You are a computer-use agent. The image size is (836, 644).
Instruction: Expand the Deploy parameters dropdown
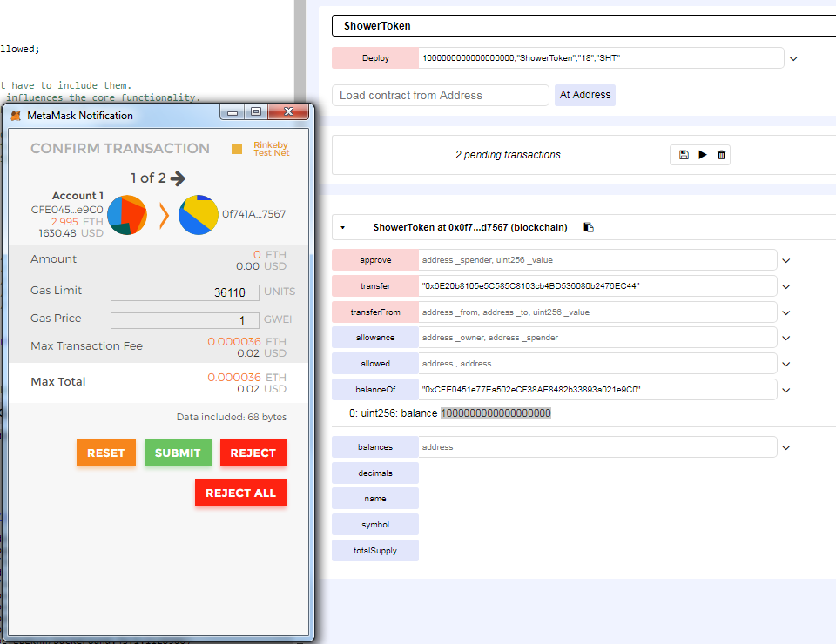pyautogui.click(x=793, y=58)
